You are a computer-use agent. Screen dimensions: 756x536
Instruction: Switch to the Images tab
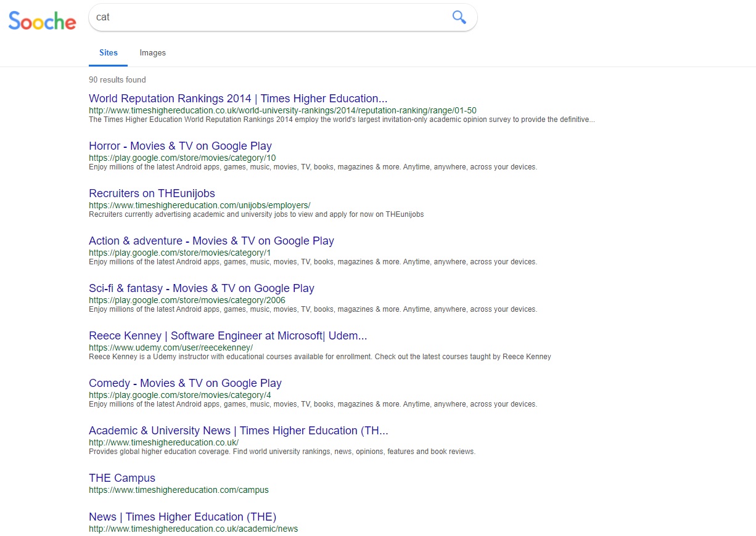152,53
